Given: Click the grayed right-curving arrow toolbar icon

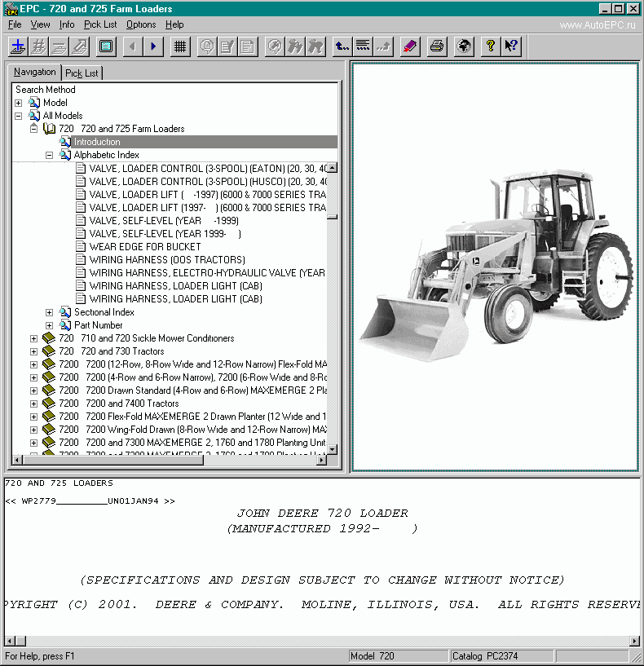Looking at the screenshot, I should (383, 46).
